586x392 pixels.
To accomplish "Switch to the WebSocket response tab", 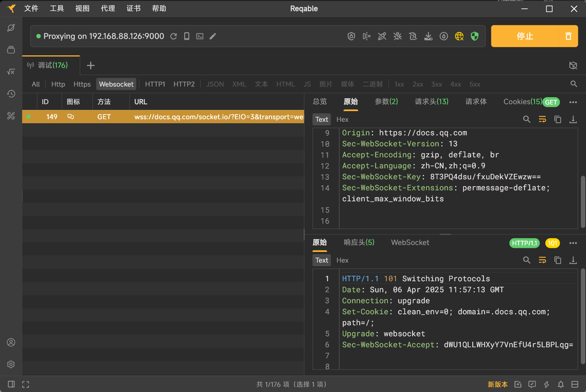I will click(410, 242).
